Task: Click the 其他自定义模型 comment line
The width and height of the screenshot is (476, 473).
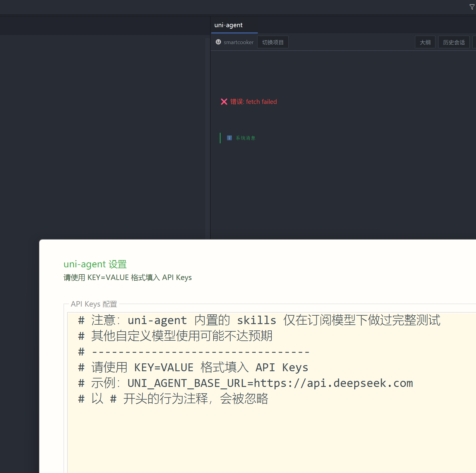Action: [181, 336]
